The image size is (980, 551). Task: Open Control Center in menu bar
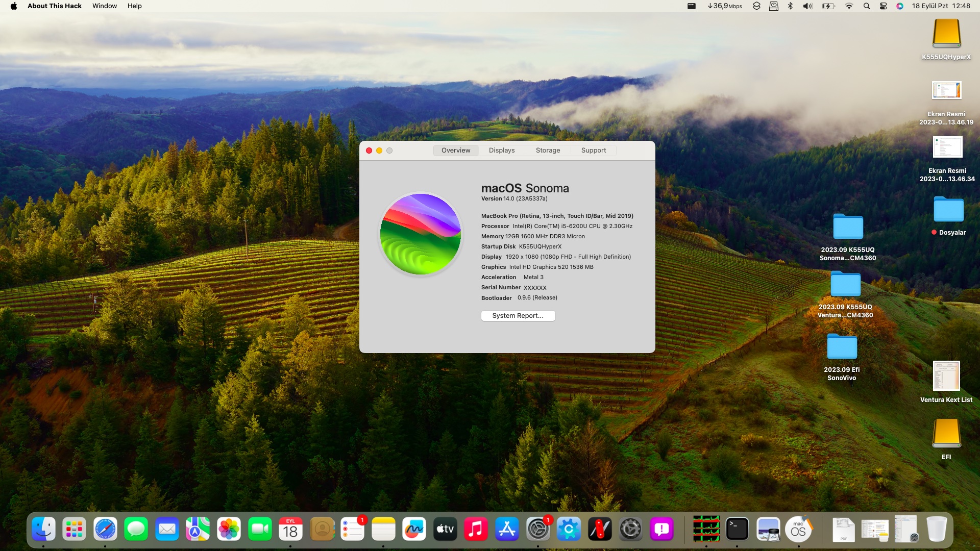[883, 6]
